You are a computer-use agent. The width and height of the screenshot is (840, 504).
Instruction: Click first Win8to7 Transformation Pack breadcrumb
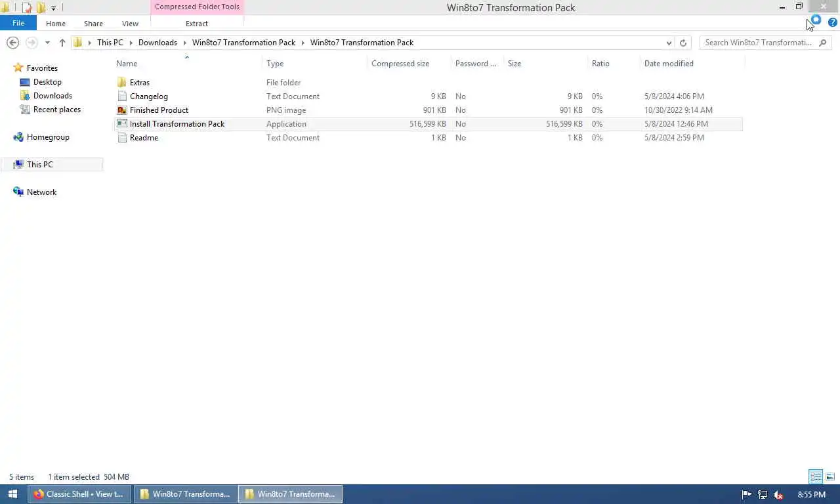[x=243, y=43]
